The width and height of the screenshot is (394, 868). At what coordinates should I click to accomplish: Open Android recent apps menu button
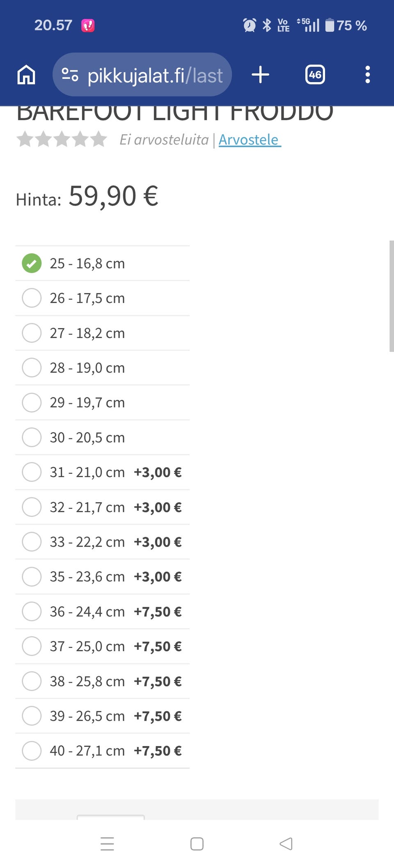point(107,844)
